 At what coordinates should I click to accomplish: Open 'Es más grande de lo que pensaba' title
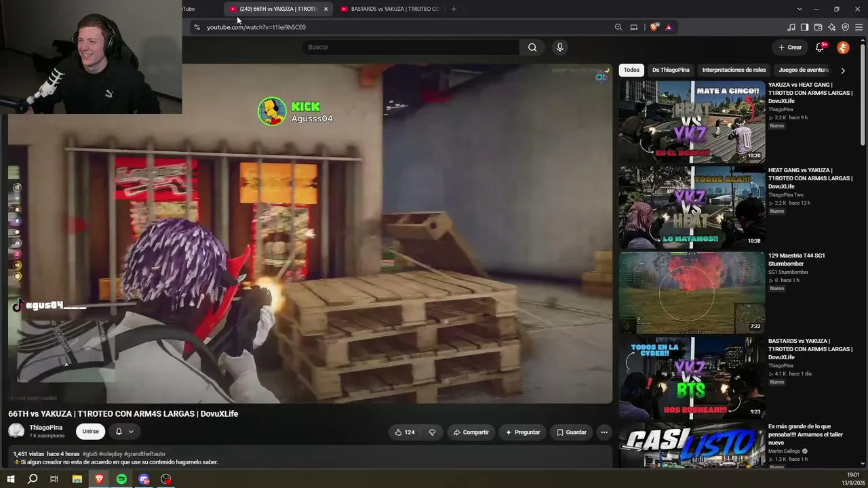coord(807,434)
